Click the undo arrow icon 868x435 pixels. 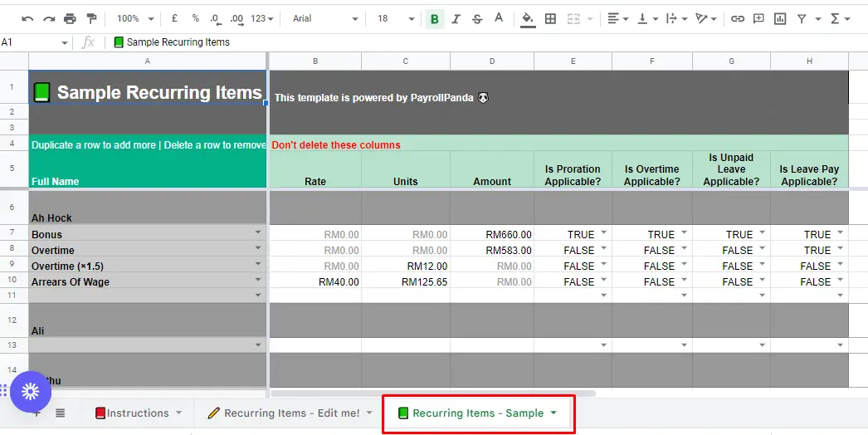[x=27, y=19]
